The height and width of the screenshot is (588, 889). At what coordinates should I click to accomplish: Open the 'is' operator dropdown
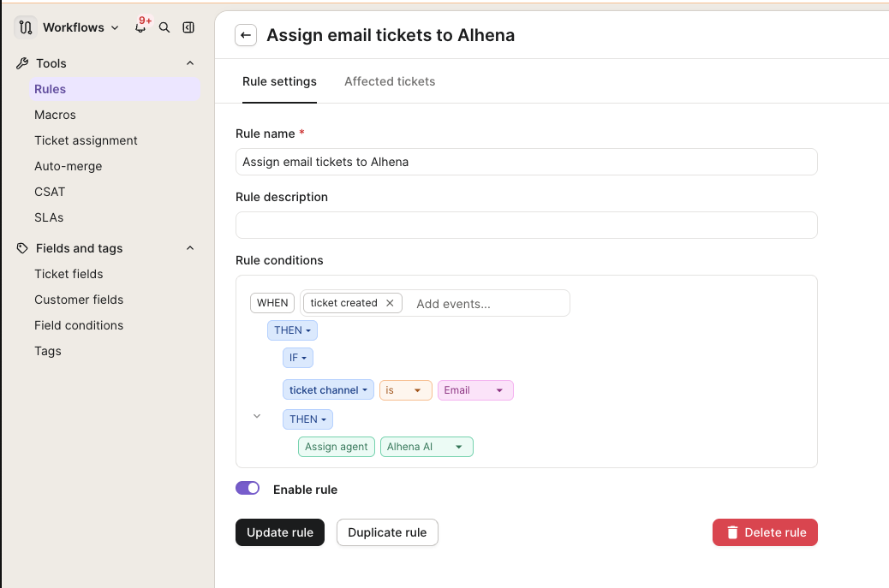coord(405,390)
